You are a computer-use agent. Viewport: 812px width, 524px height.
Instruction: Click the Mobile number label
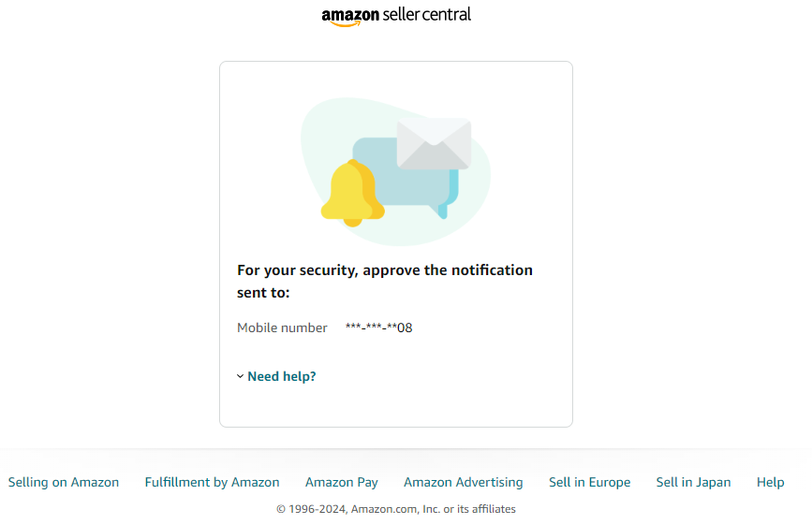click(282, 327)
